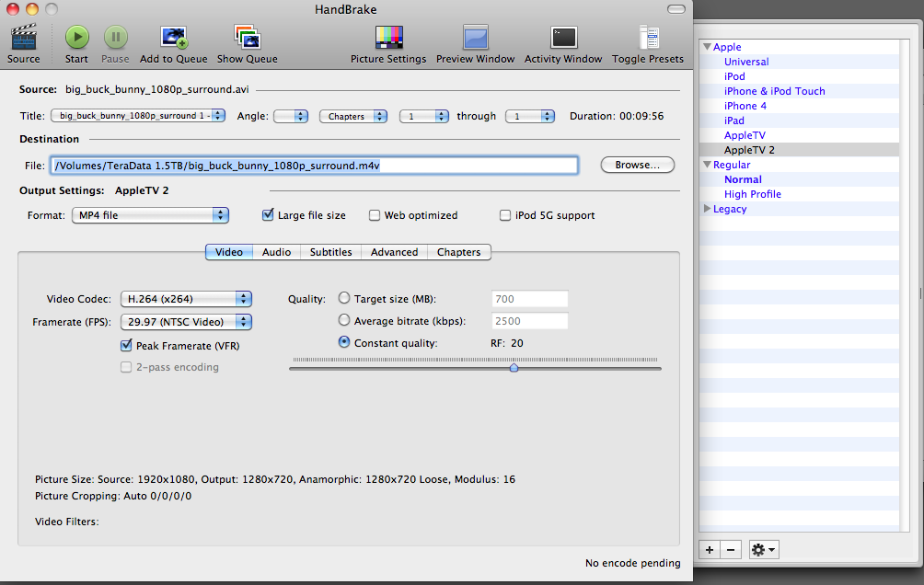Viewport: 924px width, 585px height.
Task: Toggle Large file size checkbox
Action: 268,215
